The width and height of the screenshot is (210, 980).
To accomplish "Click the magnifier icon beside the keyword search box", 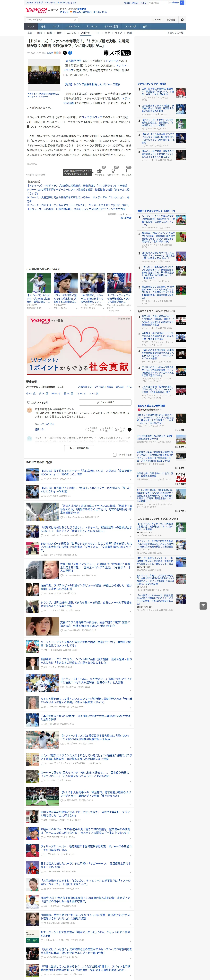I will point(75,20).
